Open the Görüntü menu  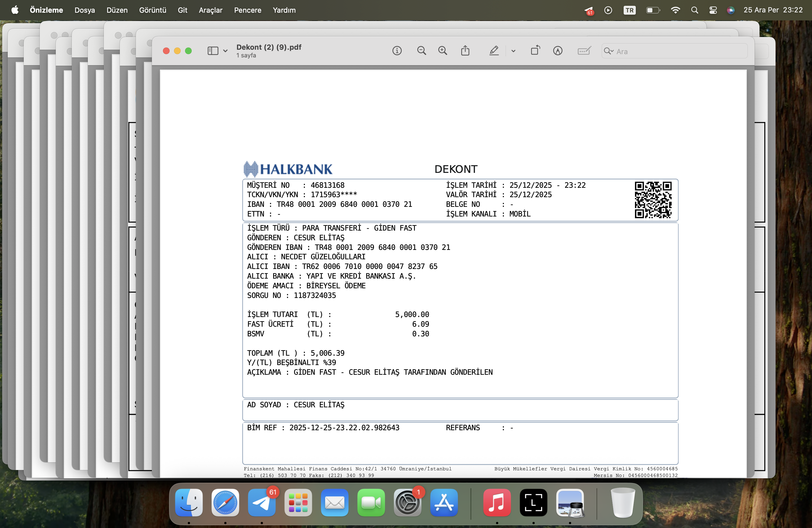pos(152,10)
